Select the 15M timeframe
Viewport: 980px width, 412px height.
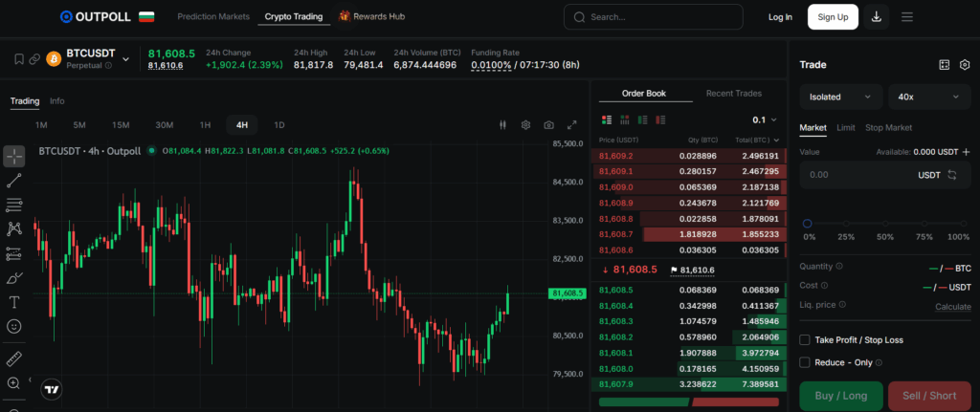click(121, 125)
